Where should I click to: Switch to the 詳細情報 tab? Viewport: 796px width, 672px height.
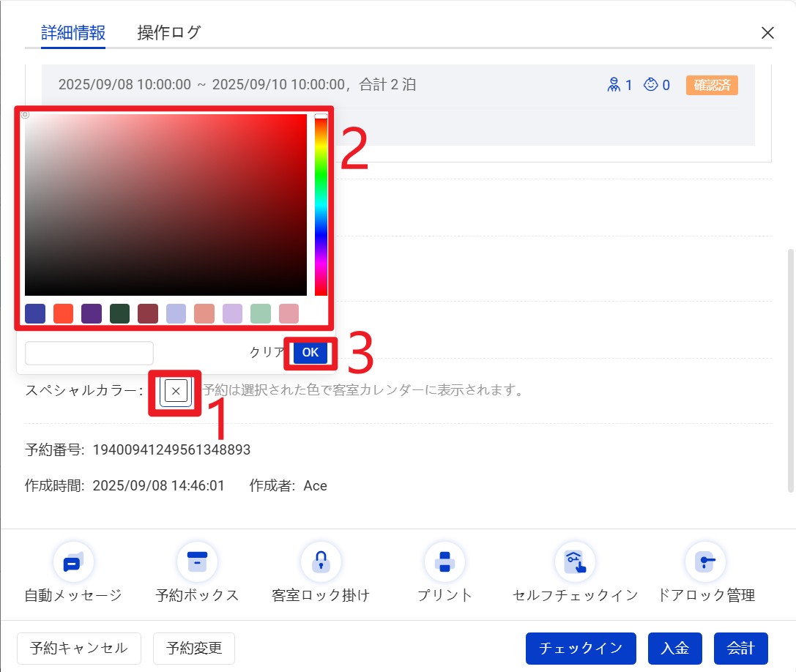73,33
